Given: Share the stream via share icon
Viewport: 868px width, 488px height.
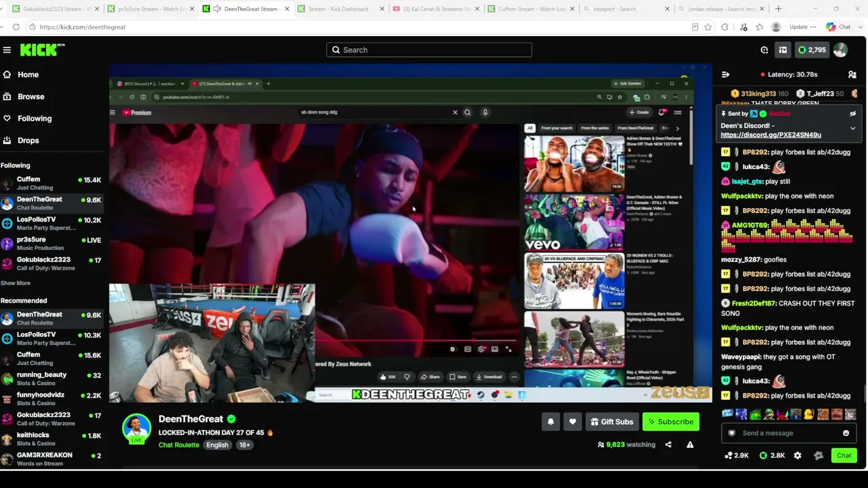Looking at the screenshot, I should coord(668,445).
